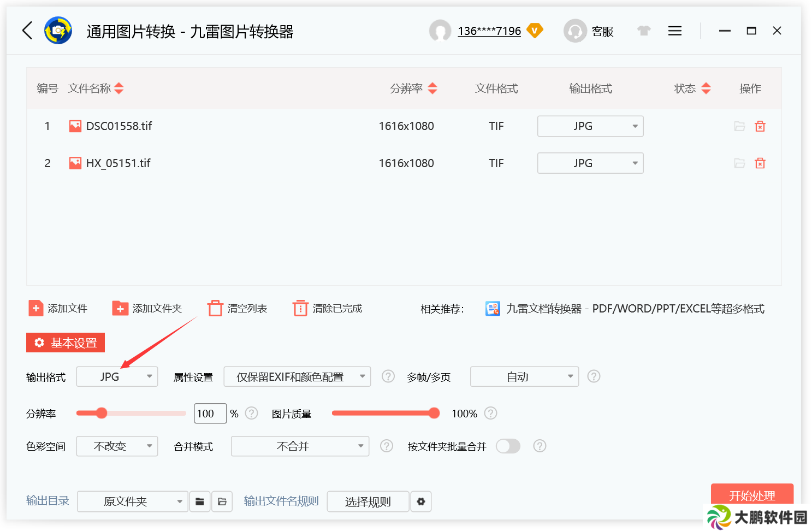The image size is (812, 531).
Task: Open the skin theme shirt icon
Action: pyautogui.click(x=644, y=31)
